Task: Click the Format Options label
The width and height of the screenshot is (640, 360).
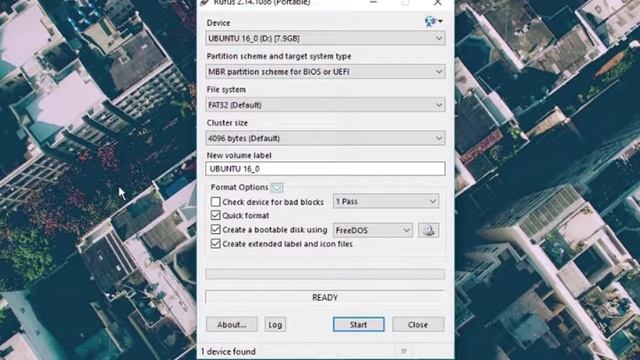Action: coord(239,187)
